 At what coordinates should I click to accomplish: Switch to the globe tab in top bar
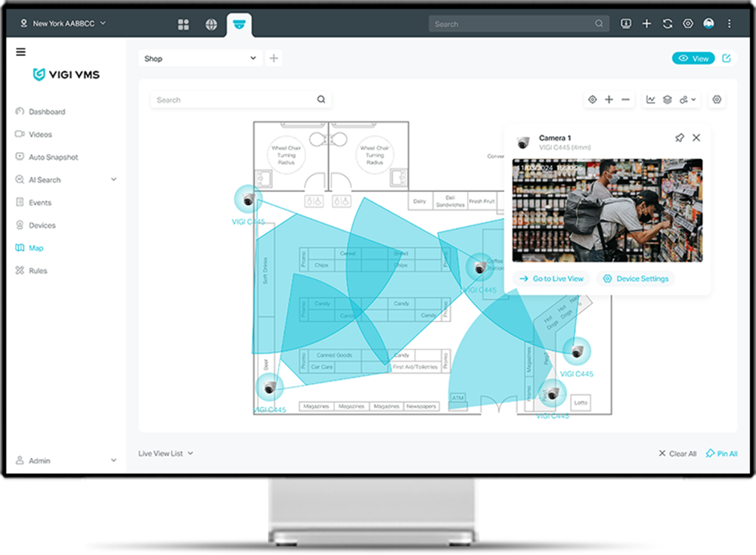point(211,24)
